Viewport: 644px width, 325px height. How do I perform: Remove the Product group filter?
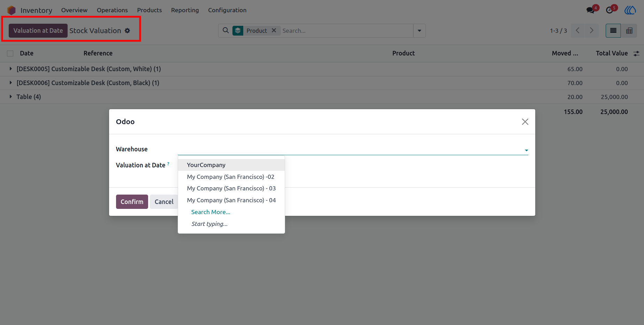click(x=274, y=30)
